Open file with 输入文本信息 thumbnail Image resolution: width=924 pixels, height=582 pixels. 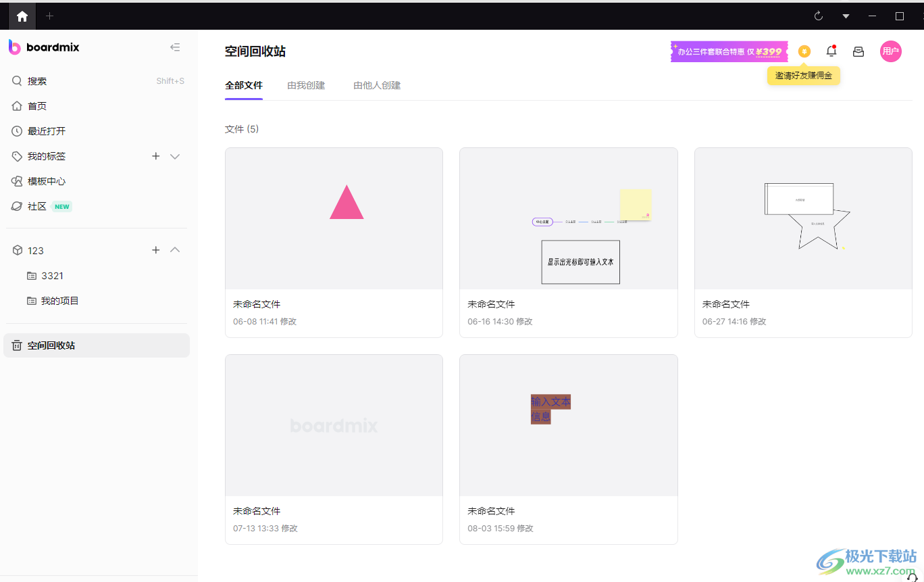tap(568, 426)
